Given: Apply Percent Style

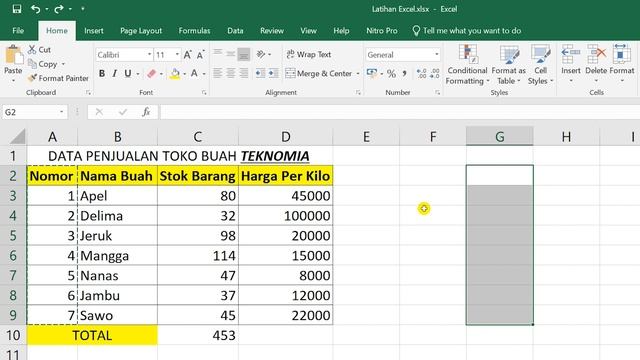Looking at the screenshot, I should tap(391, 73).
